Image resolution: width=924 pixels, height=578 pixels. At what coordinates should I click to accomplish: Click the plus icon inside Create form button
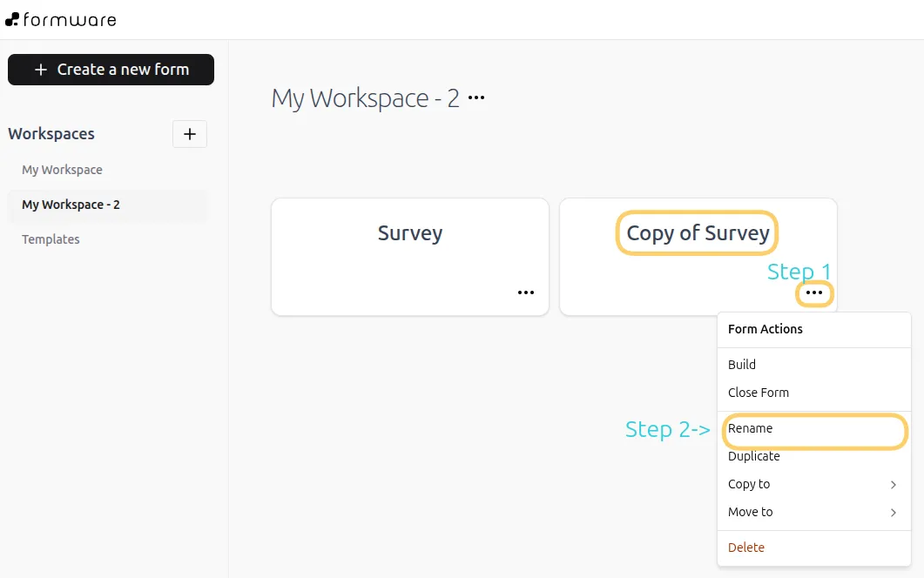click(x=41, y=70)
